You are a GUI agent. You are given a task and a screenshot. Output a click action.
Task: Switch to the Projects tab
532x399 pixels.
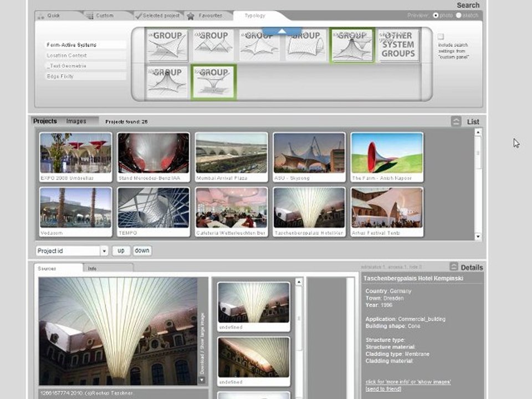(45, 121)
